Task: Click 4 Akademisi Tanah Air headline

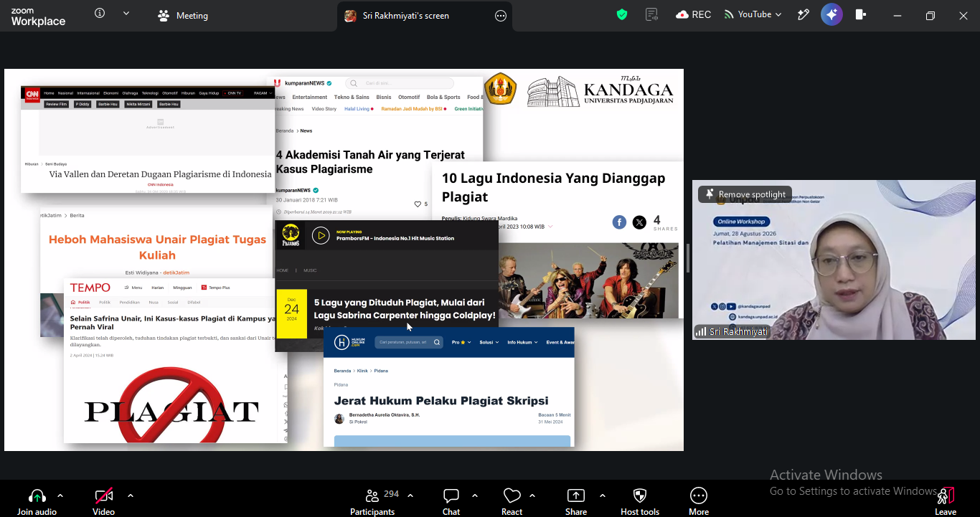Action: 370,162
